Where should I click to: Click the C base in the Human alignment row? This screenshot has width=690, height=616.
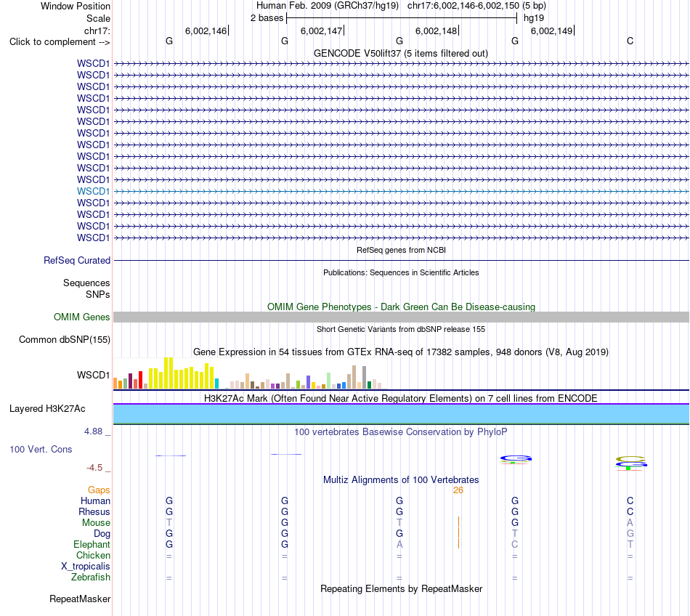pyautogui.click(x=630, y=500)
